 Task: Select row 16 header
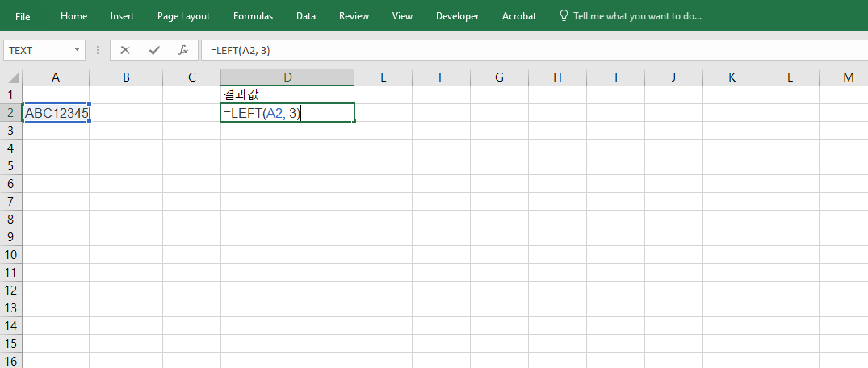(11, 360)
